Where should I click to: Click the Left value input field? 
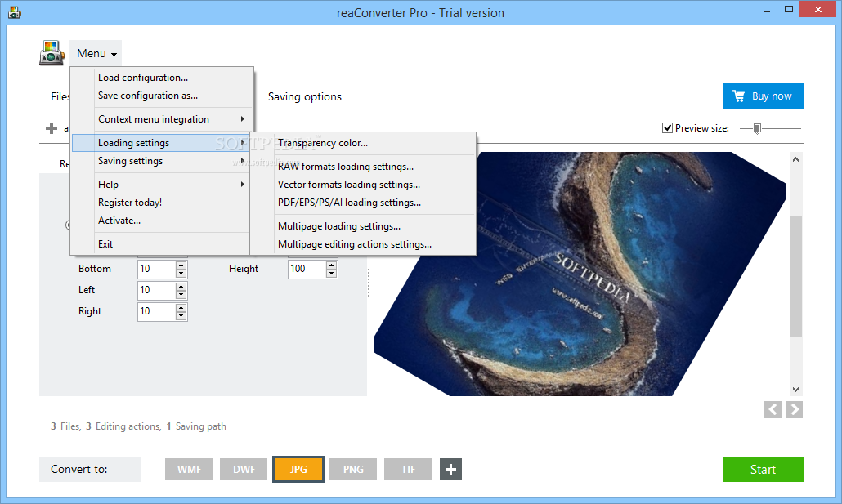point(157,290)
